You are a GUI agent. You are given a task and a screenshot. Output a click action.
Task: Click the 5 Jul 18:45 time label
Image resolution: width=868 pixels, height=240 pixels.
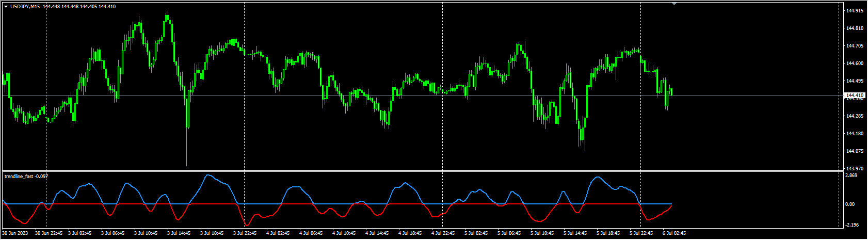[608, 233]
